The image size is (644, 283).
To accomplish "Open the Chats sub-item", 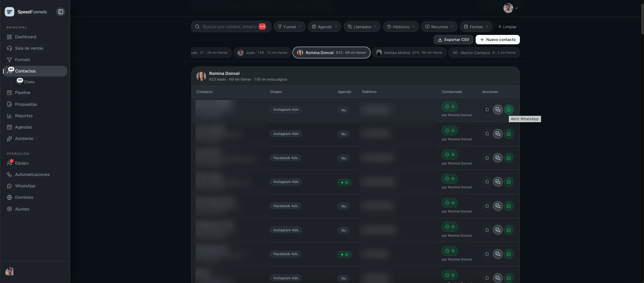I will [x=29, y=82].
